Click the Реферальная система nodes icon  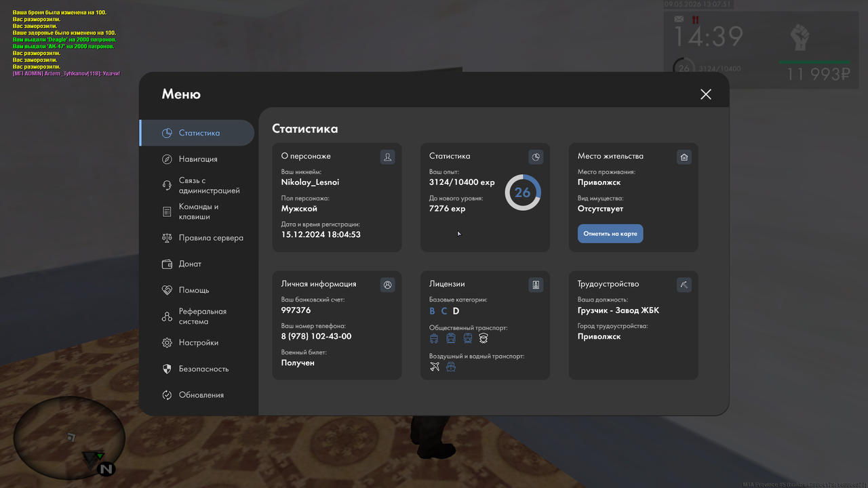coord(167,317)
